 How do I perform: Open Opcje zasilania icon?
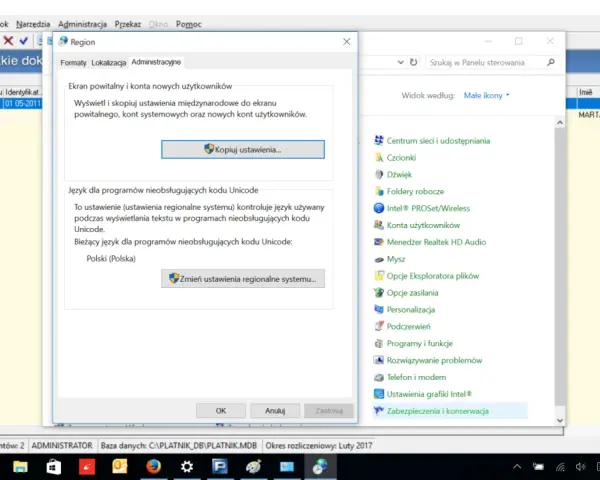click(x=378, y=293)
